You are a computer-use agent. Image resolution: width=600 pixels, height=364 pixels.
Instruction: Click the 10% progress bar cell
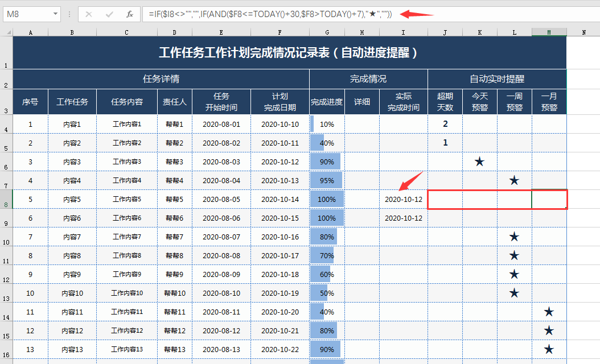327,124
